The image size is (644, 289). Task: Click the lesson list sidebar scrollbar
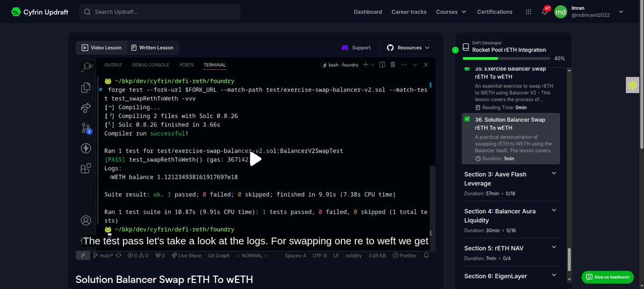point(569,260)
